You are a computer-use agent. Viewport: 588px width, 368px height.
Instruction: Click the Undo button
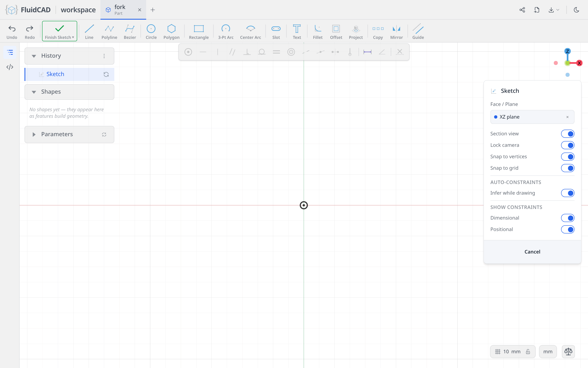tap(12, 32)
